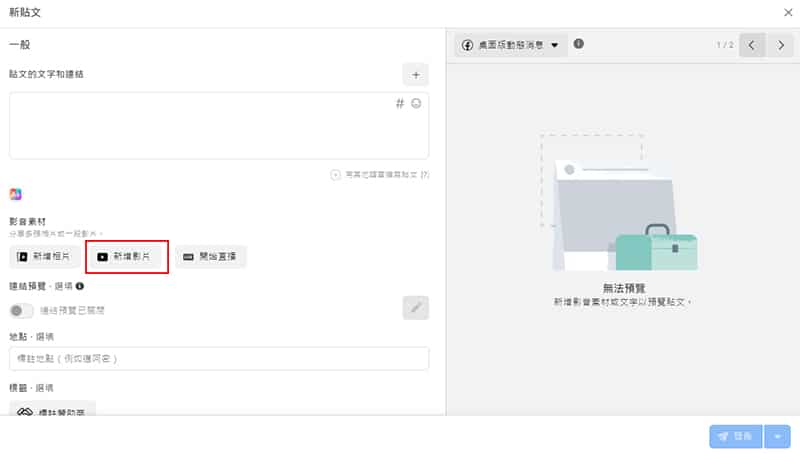Click inside the post text area
Viewport: 800px width, 454px height.
219,125
